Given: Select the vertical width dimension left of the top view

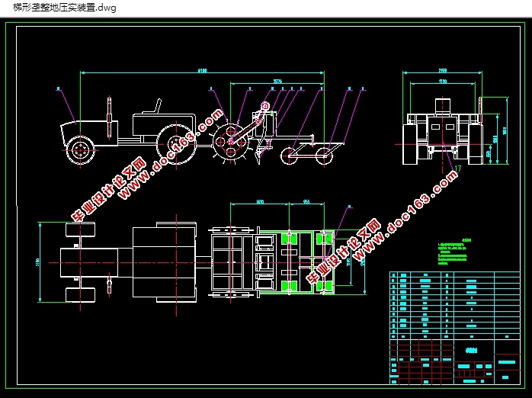Looking at the screenshot, I should [40, 262].
